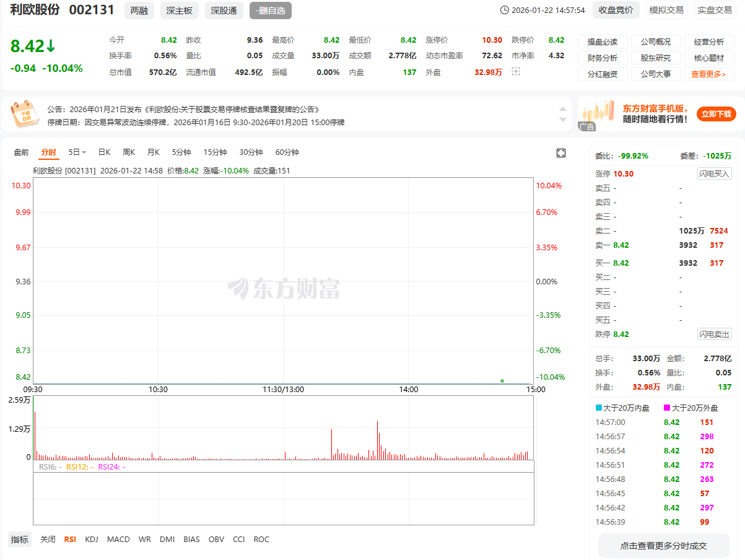Remove stock via 删自选 button
Screen dimensions: 745x560
click(271, 11)
